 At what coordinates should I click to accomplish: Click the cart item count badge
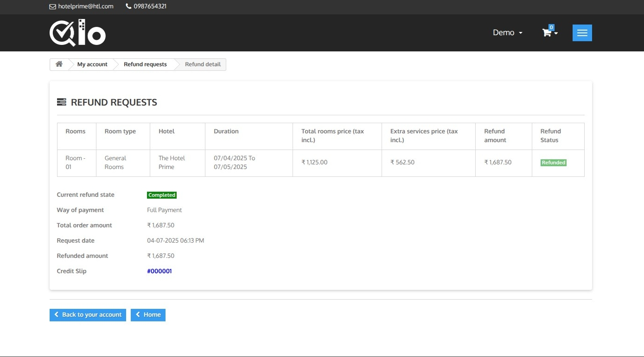point(551,27)
